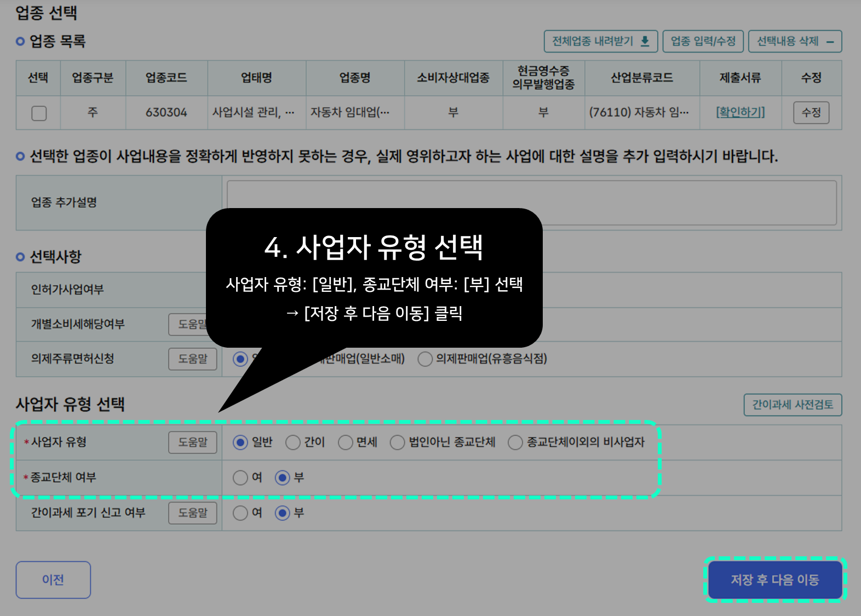The image size is (861, 616).
Task: Click the 제출서류 column header
Action: [x=741, y=78]
